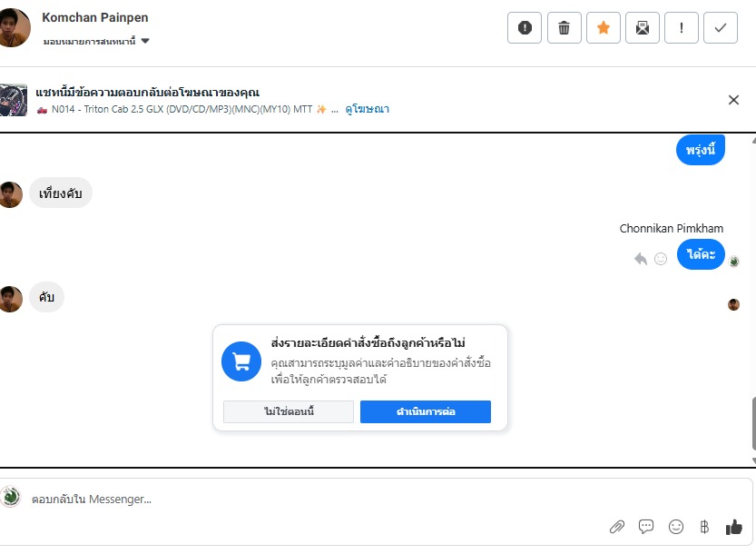This screenshot has height=554, width=756.
Task: Open the ดูโฆษณา ad link
Action: pos(367,109)
